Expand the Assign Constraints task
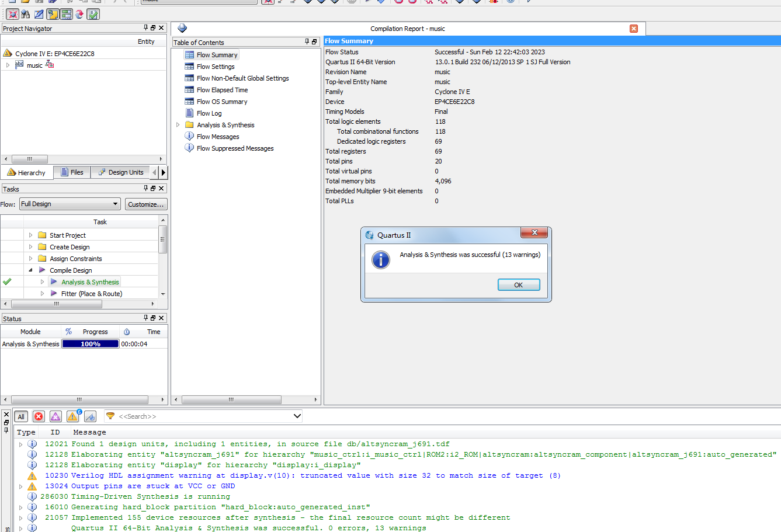 (x=30, y=259)
